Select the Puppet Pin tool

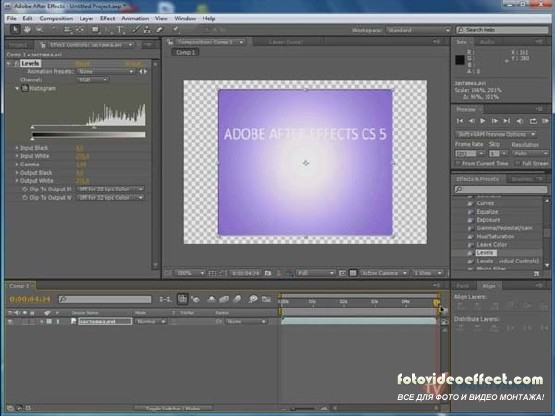(175, 30)
